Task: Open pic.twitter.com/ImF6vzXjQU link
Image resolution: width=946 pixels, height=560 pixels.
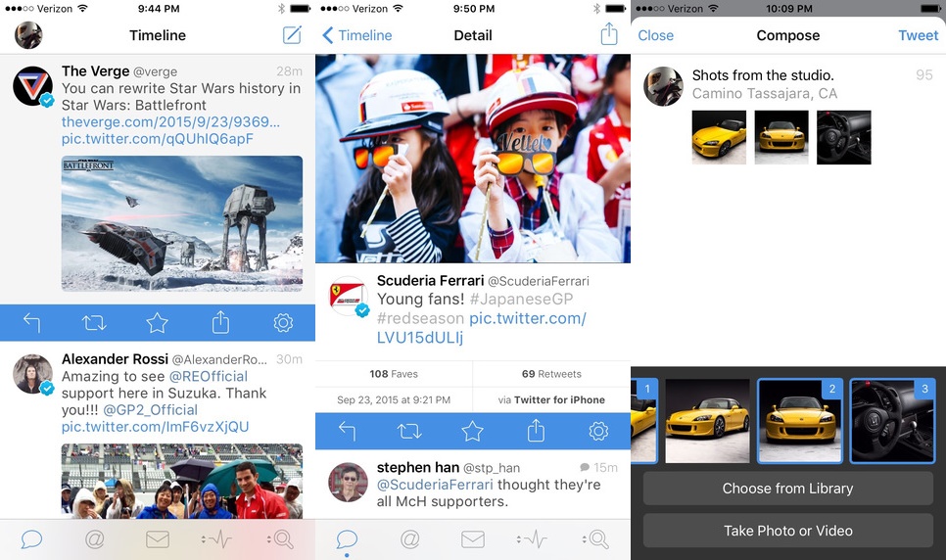Action: coord(155,427)
